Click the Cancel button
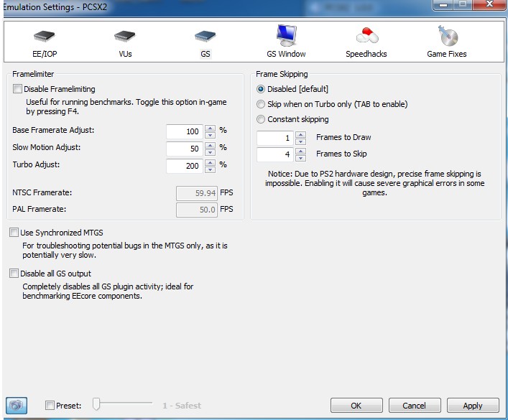This screenshot has height=420, width=508. coord(415,406)
